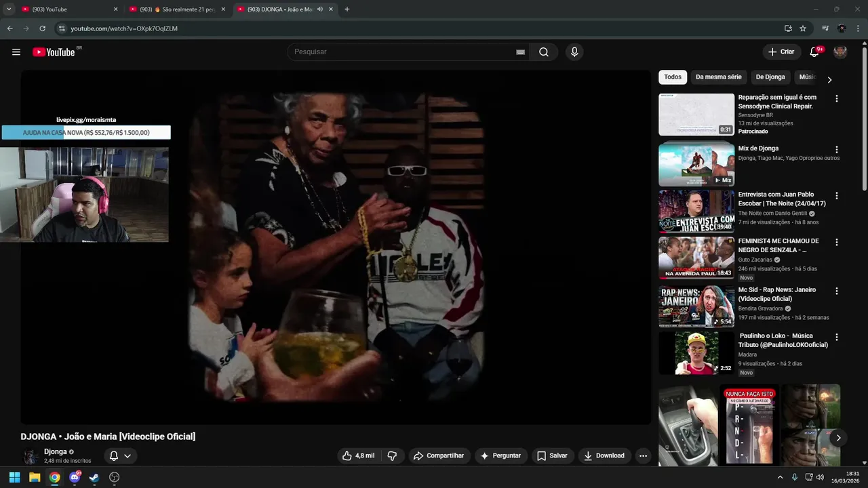Screen dimensions: 868x488
Task: Open options for Juan Pablo Escobar interview
Action: point(836,195)
